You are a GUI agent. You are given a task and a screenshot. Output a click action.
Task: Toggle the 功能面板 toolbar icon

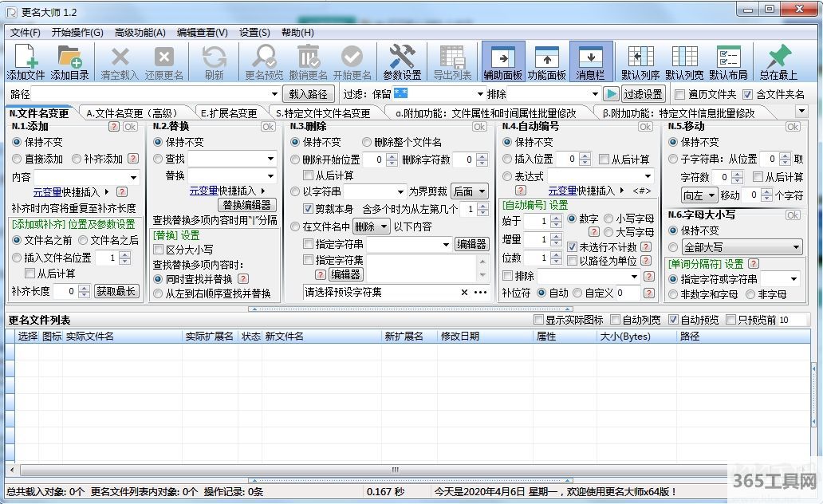546,57
